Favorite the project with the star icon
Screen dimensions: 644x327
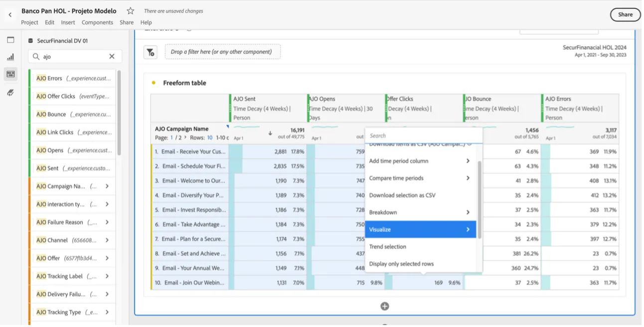pos(130,11)
